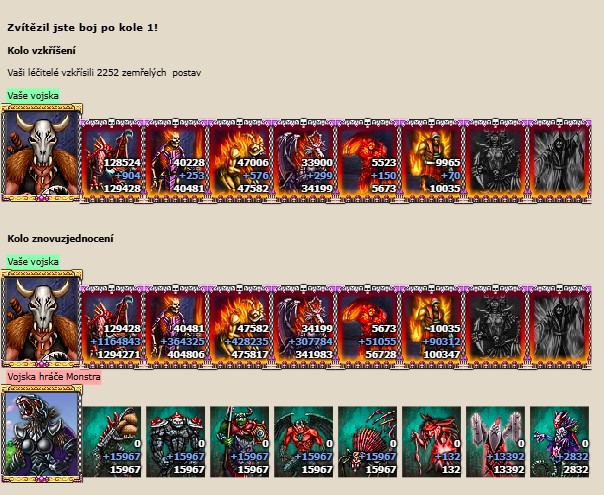Click the enemy green orc warrior unit
The height and width of the screenshot is (495, 604).
tap(240, 442)
